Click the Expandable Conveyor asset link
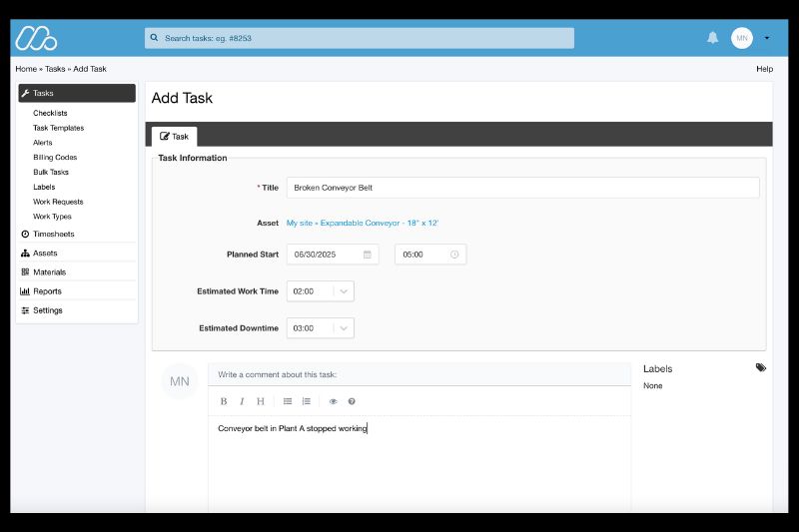Image resolution: width=799 pixels, height=532 pixels. click(363, 223)
